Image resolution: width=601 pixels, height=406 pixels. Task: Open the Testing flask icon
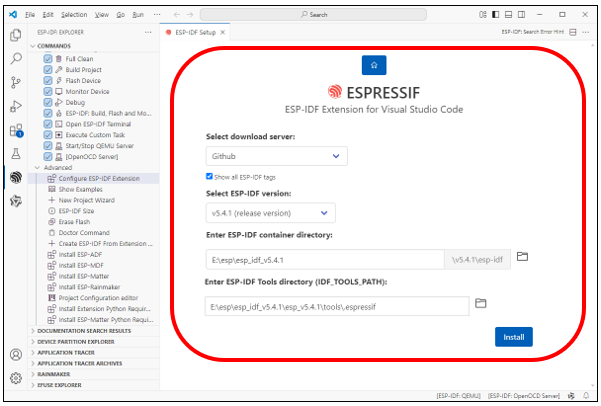(16, 153)
